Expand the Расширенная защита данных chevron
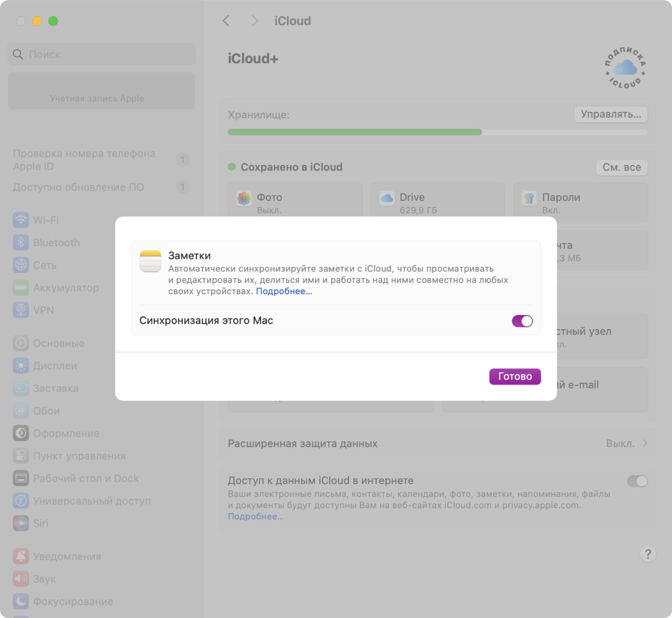The image size is (672, 618). point(645,443)
